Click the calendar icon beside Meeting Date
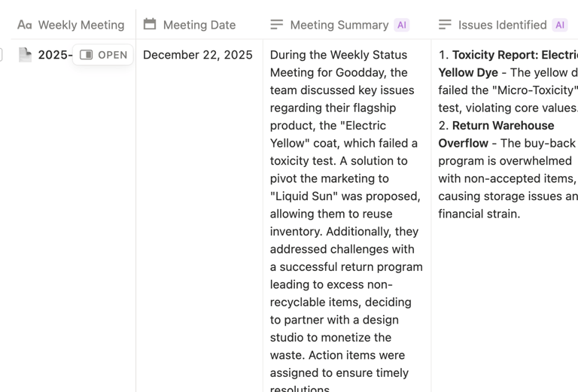Screen dimensions: 578x392 (150, 24)
